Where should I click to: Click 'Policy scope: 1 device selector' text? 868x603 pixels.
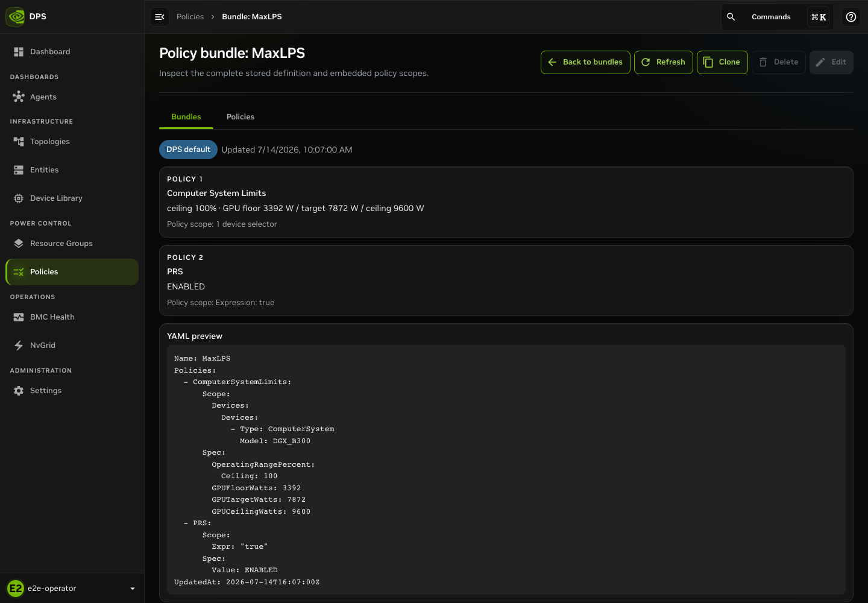tap(222, 224)
